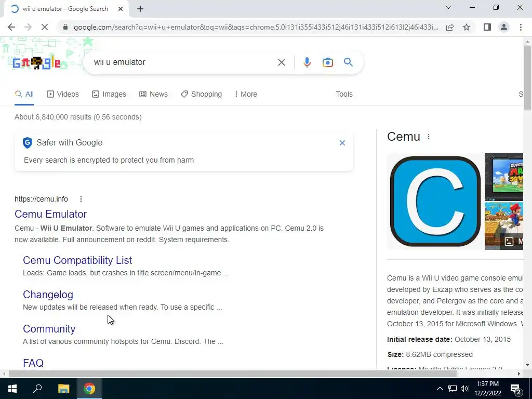Expand the More search categories
This screenshot has width=532, height=399.
point(246,94)
